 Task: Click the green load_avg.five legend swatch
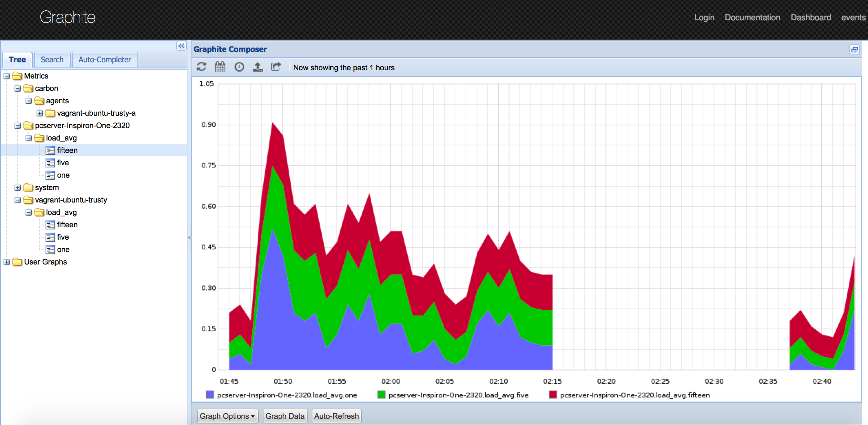pyautogui.click(x=381, y=395)
